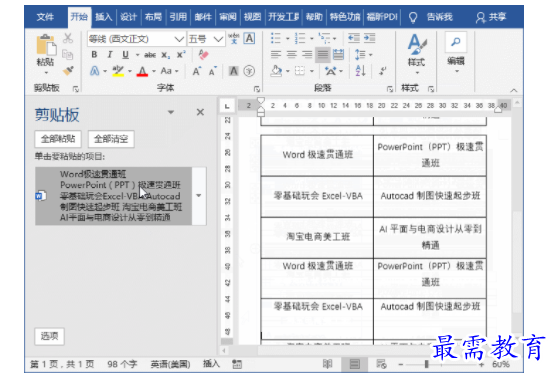This screenshot has height=379, width=554.
Task: Center the text alignment
Action: coord(291,54)
